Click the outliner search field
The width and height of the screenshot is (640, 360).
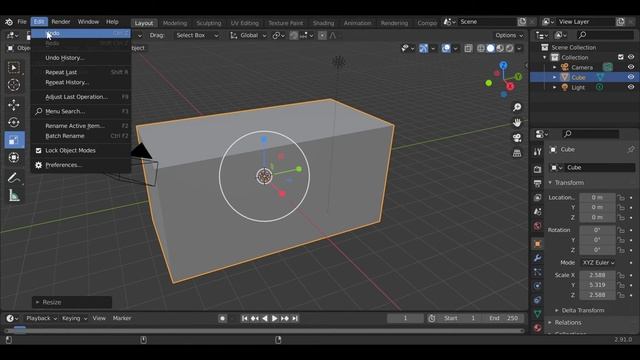coord(606,35)
